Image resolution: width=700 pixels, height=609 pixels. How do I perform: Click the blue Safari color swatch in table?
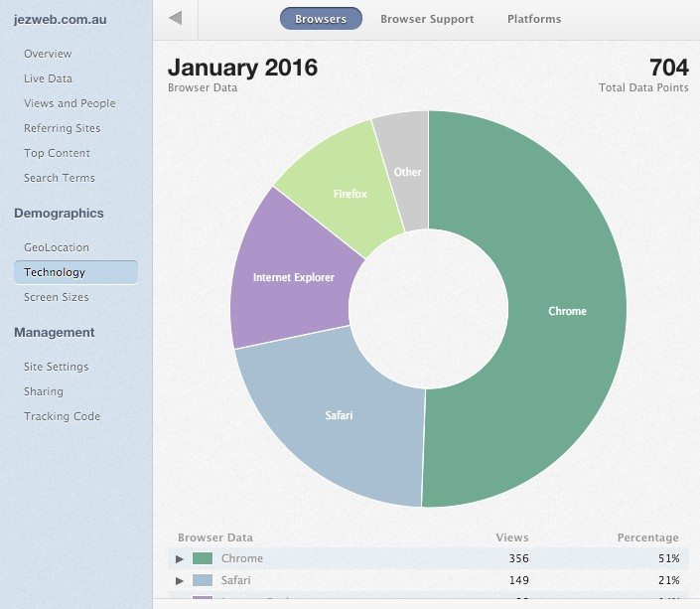(x=204, y=580)
